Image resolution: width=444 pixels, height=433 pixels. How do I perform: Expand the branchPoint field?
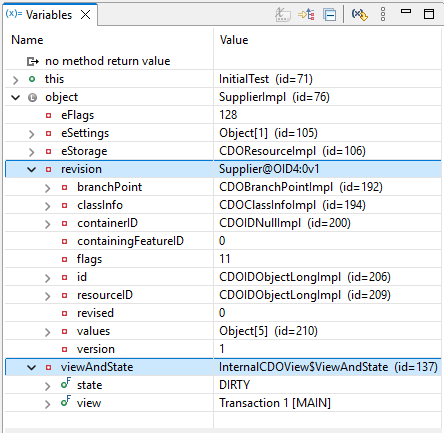coord(47,188)
